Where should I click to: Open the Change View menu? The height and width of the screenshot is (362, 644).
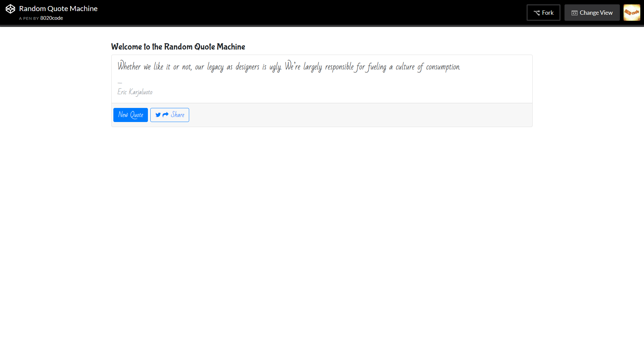coord(592,13)
